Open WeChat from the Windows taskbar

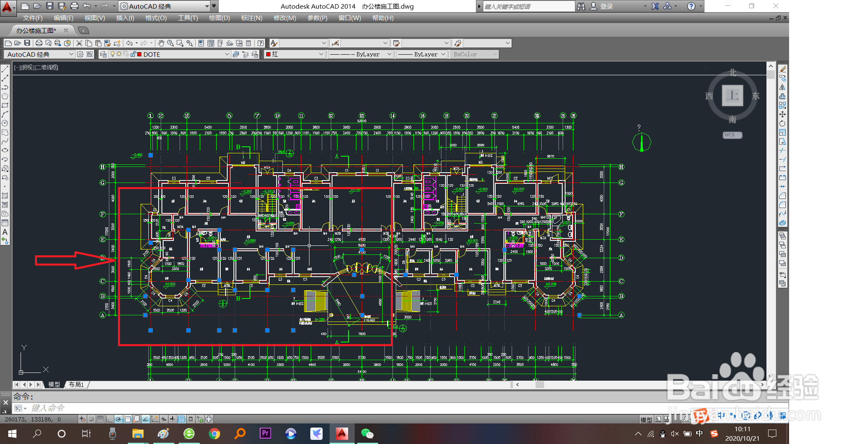tap(367, 433)
